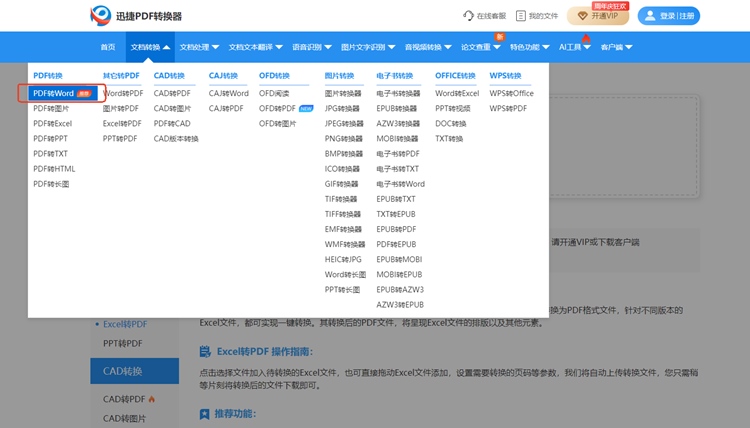Open 电子书转PDF entry
The image size is (750, 428).
[398, 154]
